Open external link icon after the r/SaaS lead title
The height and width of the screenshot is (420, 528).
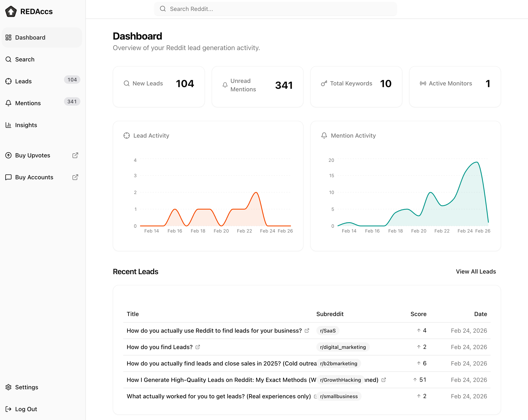pos(307,331)
